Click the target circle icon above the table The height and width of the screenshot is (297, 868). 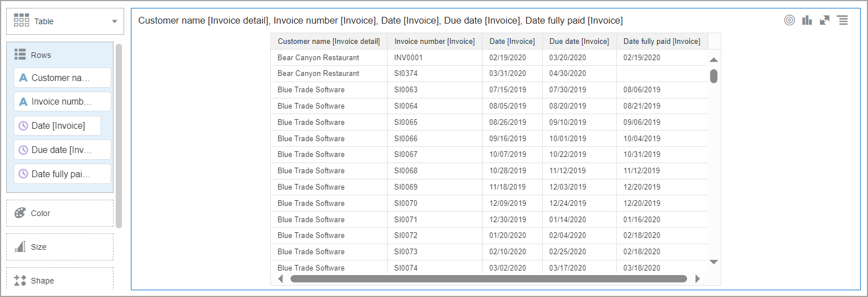coord(789,20)
